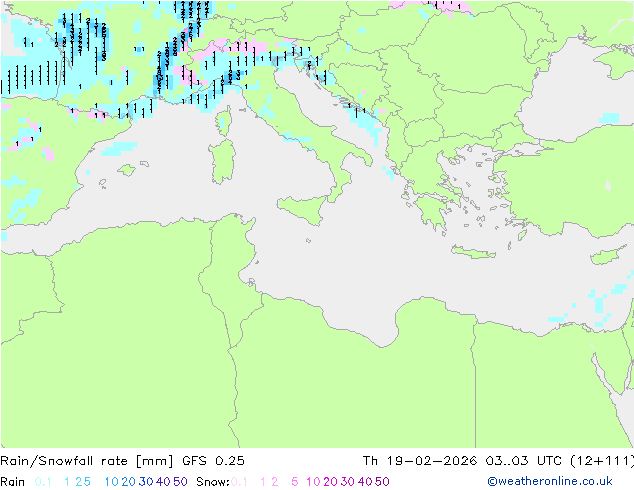Click the rain legend value 40

(x=163, y=482)
